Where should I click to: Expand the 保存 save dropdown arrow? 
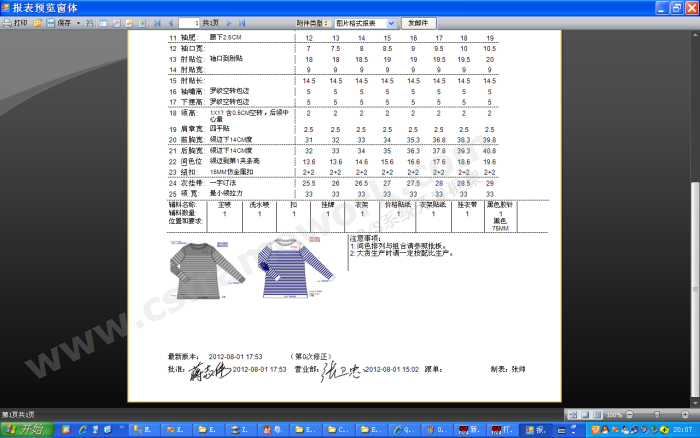click(x=77, y=21)
